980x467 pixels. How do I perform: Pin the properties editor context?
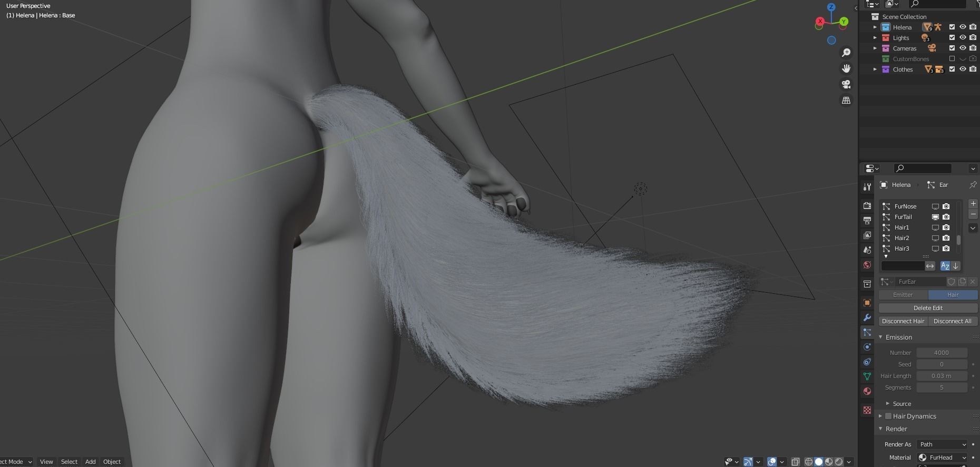[973, 185]
